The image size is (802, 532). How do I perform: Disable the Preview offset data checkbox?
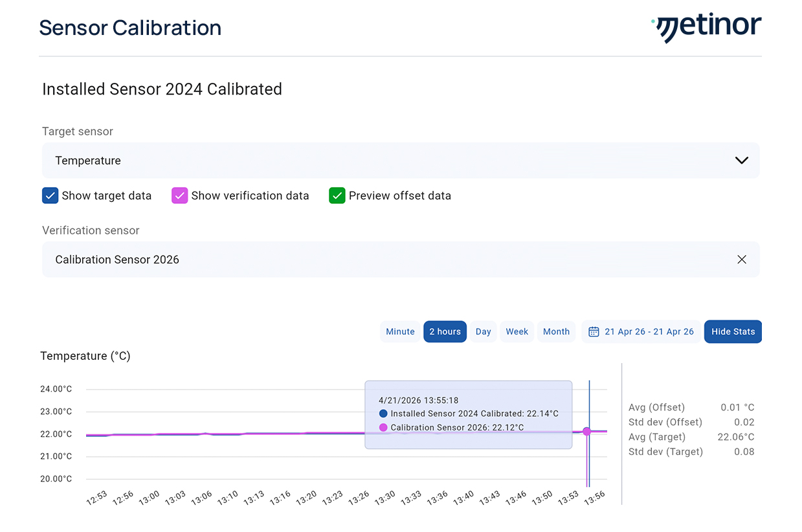(337, 195)
